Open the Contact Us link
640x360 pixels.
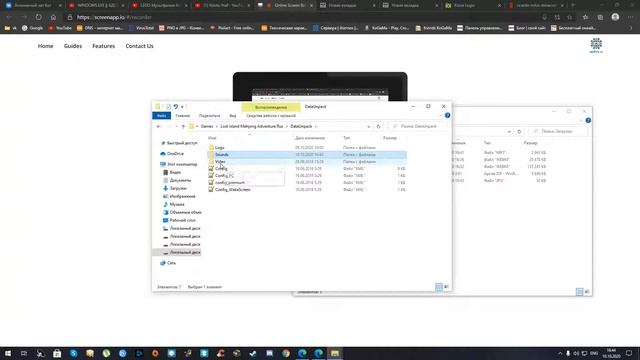pos(140,46)
